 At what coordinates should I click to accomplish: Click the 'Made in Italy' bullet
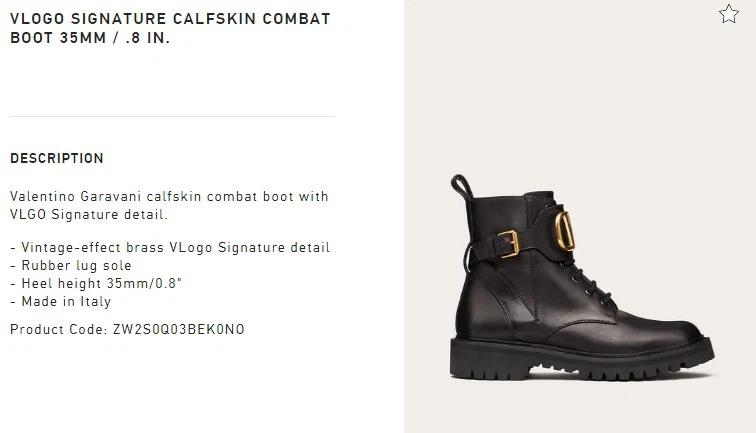click(x=61, y=302)
